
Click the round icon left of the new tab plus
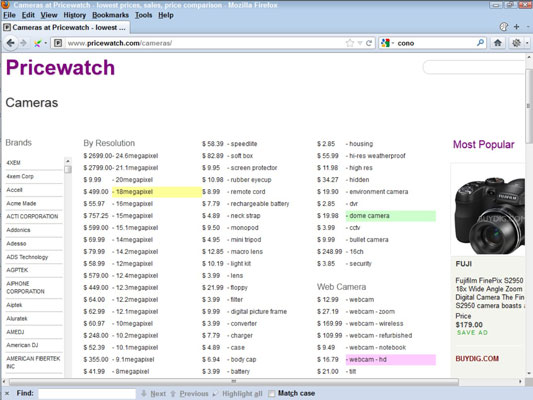504,27
